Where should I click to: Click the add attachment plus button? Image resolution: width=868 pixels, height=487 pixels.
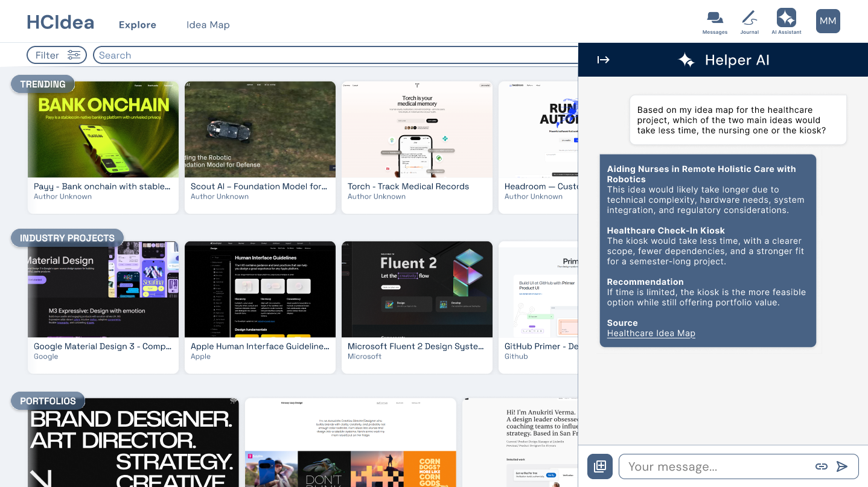(x=600, y=466)
